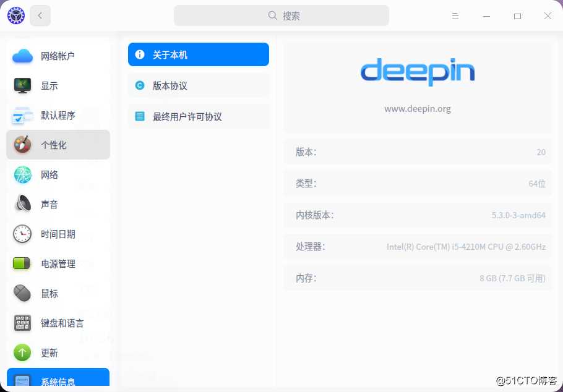Open 最终用户许可协议 section
This screenshot has height=392, width=563.
[199, 116]
